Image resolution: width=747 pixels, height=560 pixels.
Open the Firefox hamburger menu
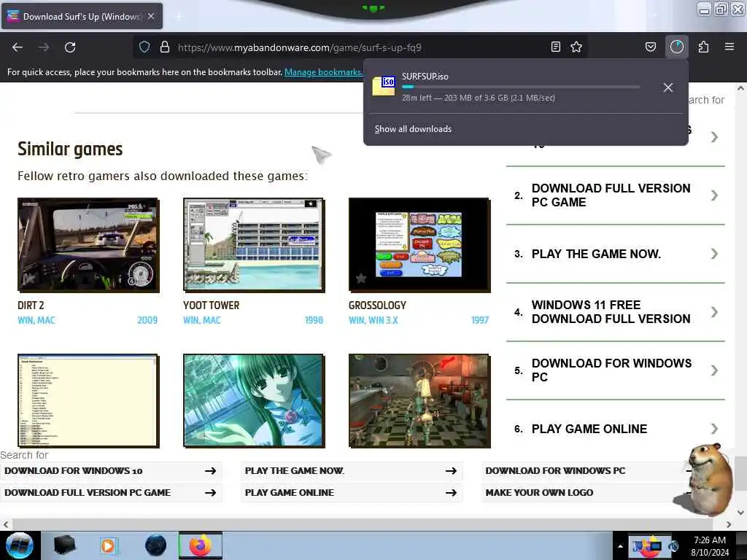point(729,47)
